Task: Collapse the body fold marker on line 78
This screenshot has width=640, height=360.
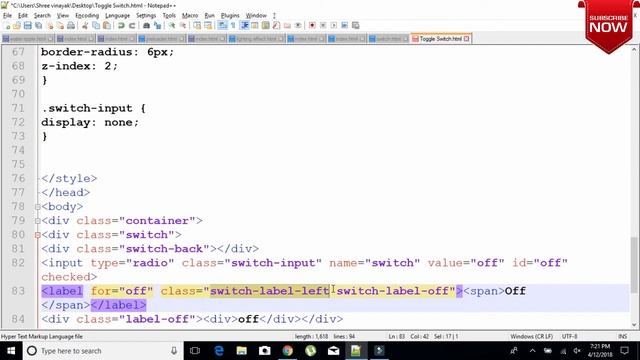Action: pos(38,207)
